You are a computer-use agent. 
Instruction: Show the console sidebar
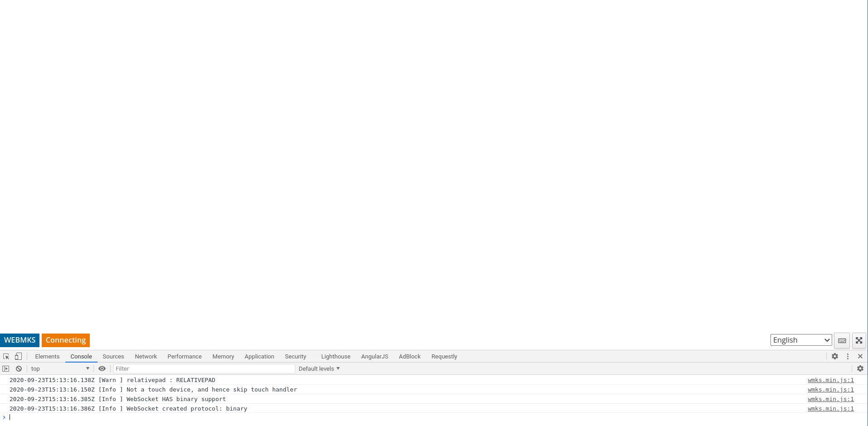click(6, 369)
